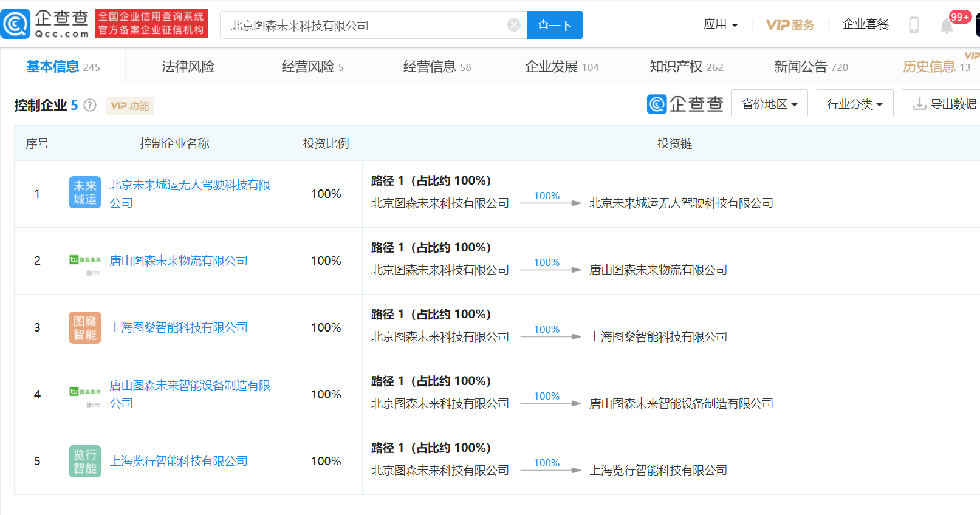Click 北京未来城运无人驾驶科技有限公司 in row 1 investment chain
This screenshot has width=980, height=515.
point(681,203)
